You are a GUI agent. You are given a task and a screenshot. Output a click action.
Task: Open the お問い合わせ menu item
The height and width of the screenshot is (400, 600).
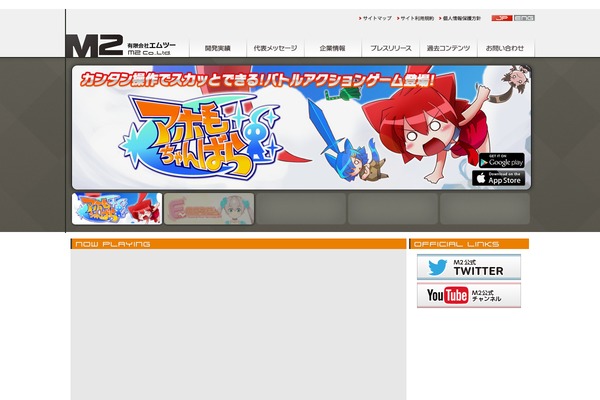click(505, 48)
